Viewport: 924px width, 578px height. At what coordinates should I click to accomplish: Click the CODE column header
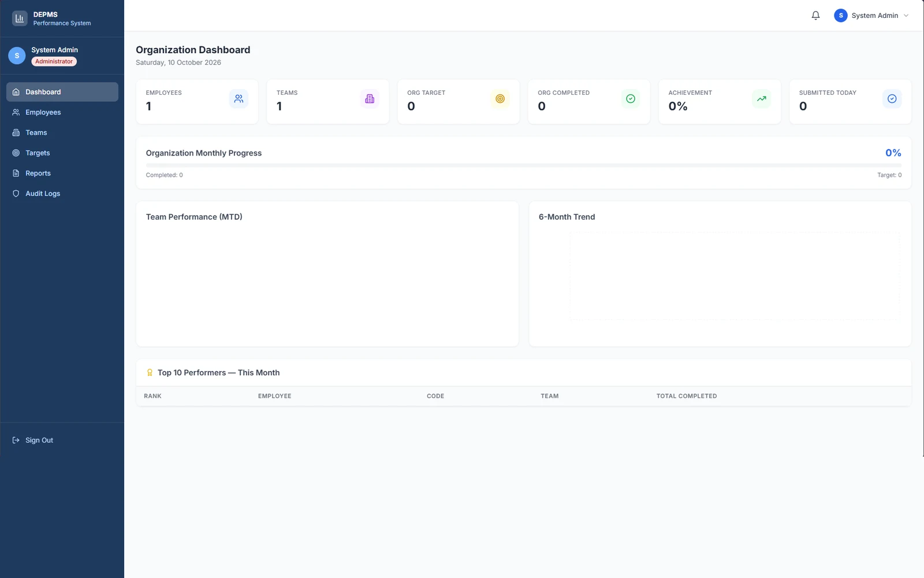point(435,396)
